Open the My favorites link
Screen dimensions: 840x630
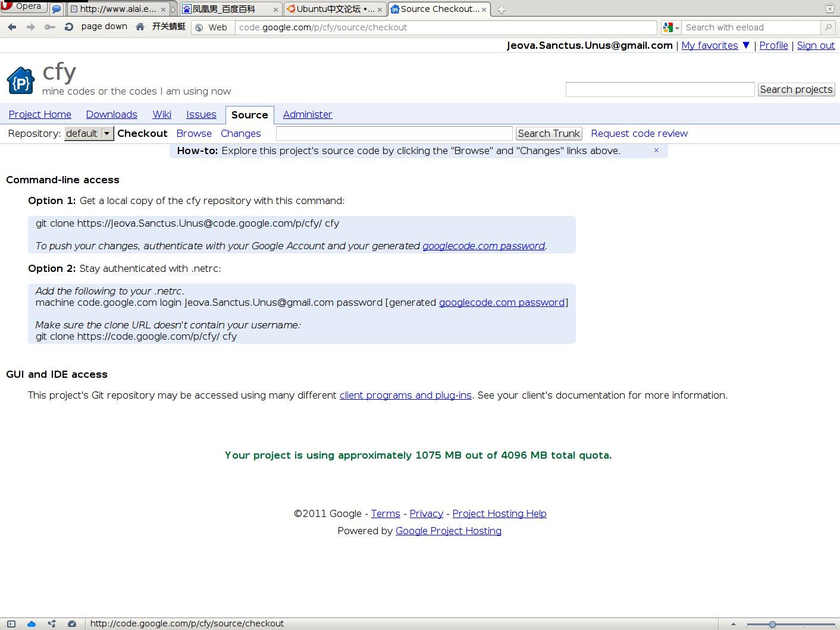(710, 46)
